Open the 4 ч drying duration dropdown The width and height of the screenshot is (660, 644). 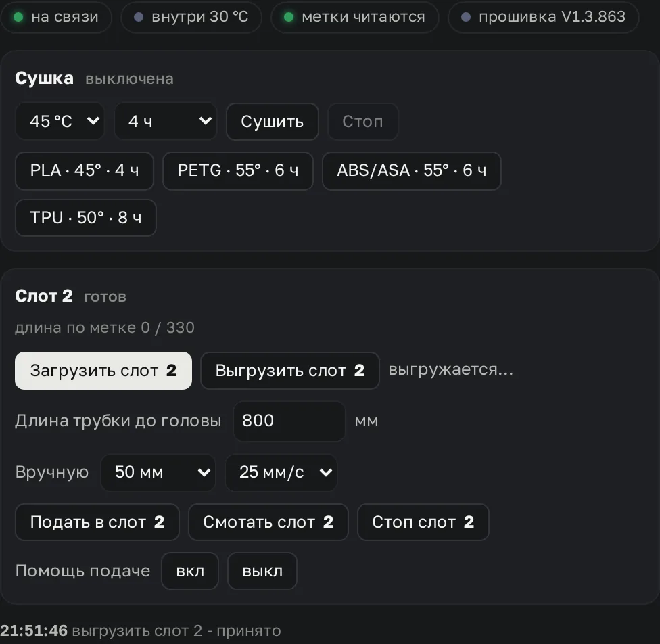tap(166, 121)
